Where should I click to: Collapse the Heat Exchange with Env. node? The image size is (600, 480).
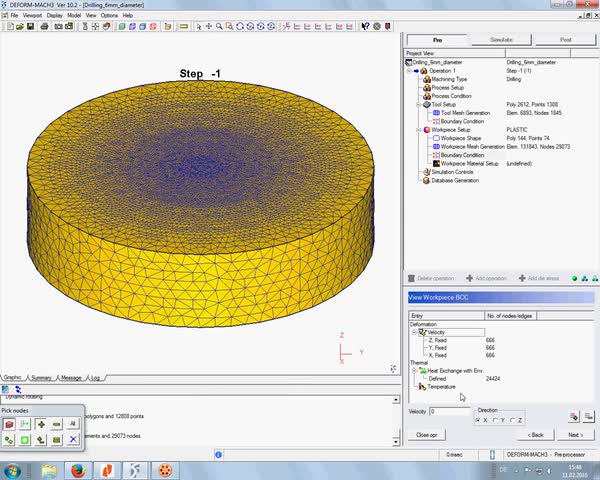[x=414, y=371]
